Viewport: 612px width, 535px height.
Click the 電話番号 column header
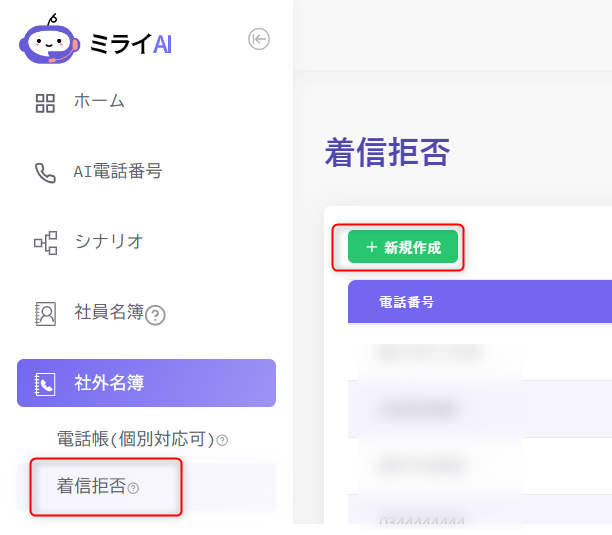click(x=406, y=302)
